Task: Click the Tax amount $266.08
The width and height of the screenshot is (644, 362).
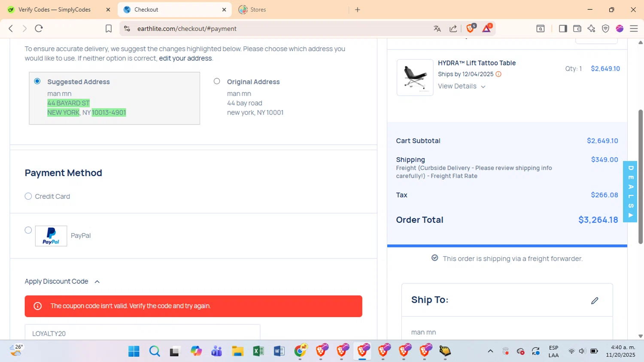Action: tap(605, 195)
